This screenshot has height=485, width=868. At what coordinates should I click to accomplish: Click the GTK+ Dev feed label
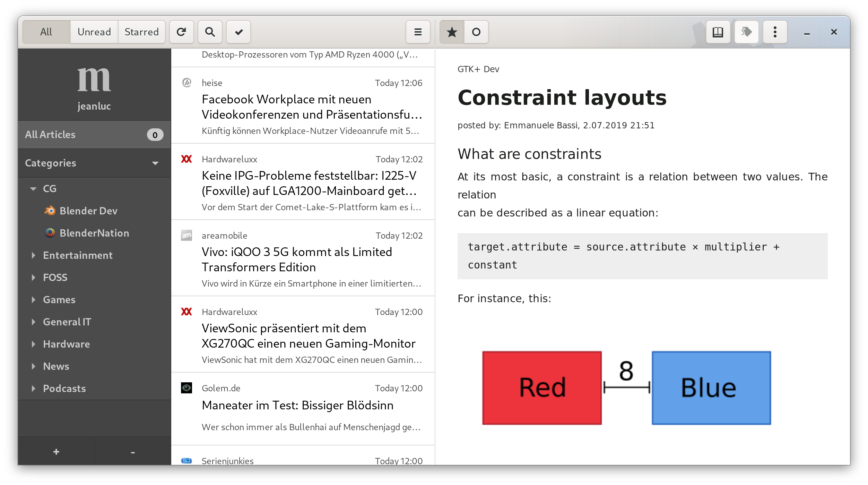tap(478, 69)
